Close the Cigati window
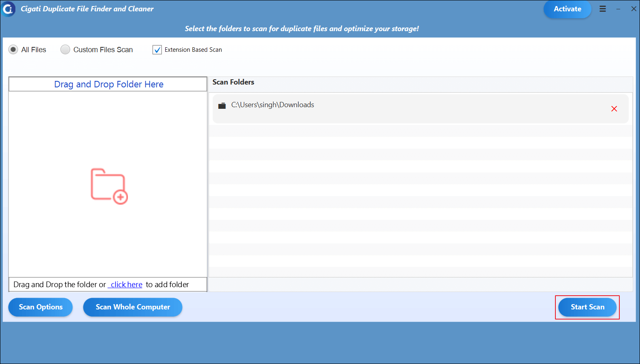Image resolution: width=640 pixels, height=364 pixels. 634,9
